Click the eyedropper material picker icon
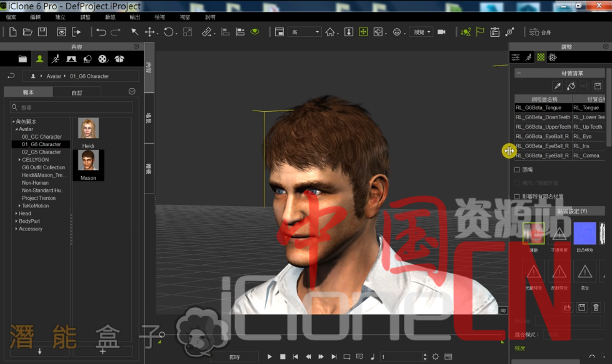The height and width of the screenshot is (364, 612). tap(558, 86)
